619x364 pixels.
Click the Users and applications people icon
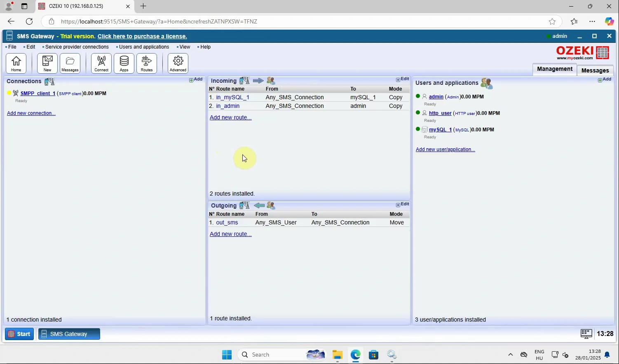click(x=487, y=84)
